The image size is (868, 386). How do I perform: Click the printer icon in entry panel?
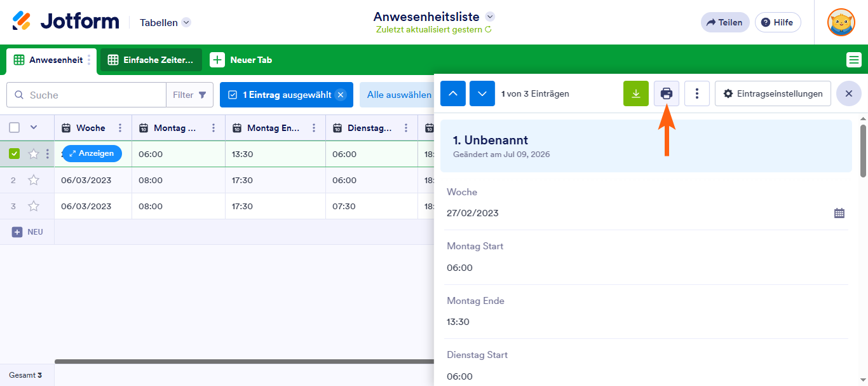[x=667, y=93]
